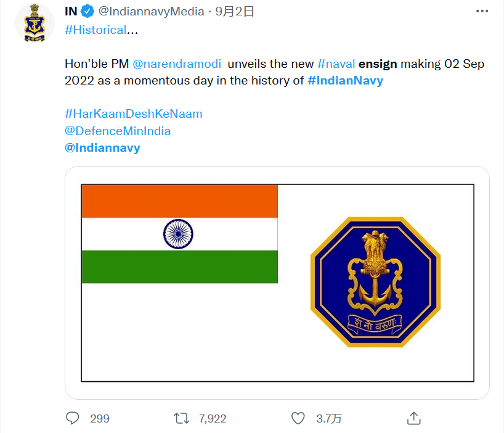
Task: Click the blue verified badge
Action: point(89,12)
